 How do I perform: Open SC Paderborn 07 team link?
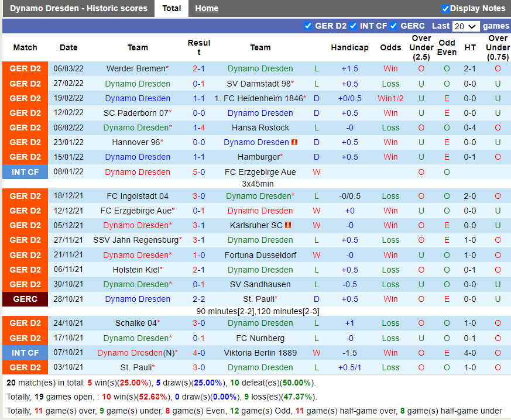(136, 113)
